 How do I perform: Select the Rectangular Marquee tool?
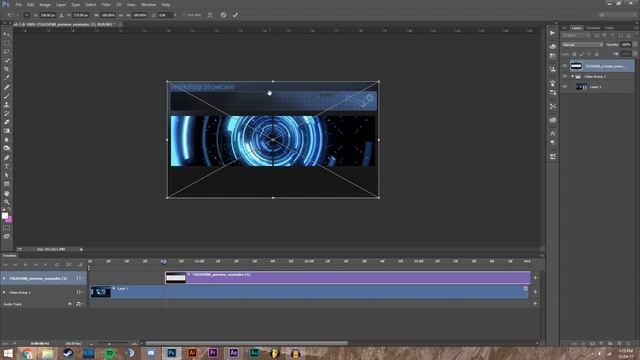(x=7, y=43)
